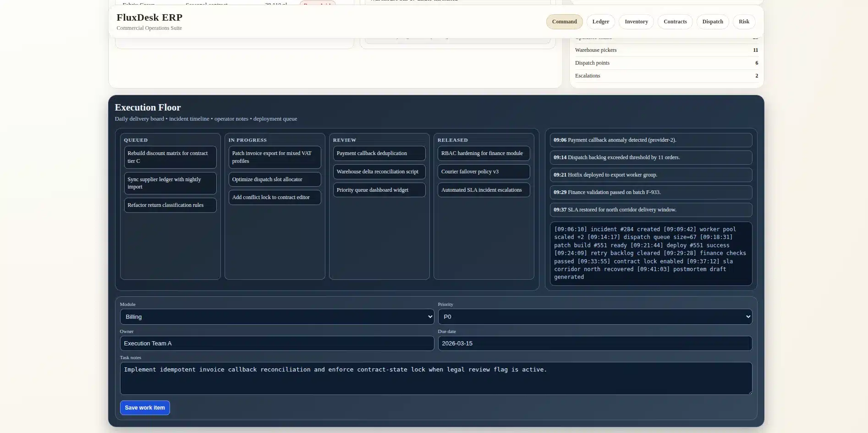Click the Commercial Operations Suite subtitle
868x433 pixels.
tap(149, 28)
